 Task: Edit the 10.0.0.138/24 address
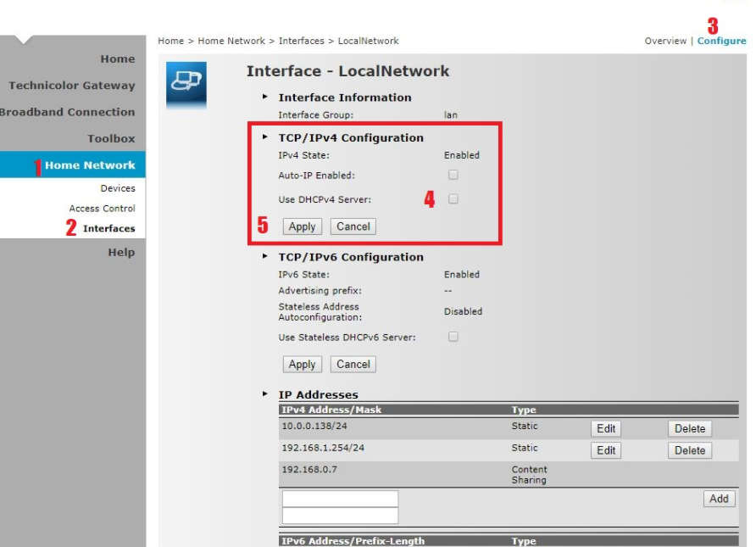pyautogui.click(x=606, y=429)
